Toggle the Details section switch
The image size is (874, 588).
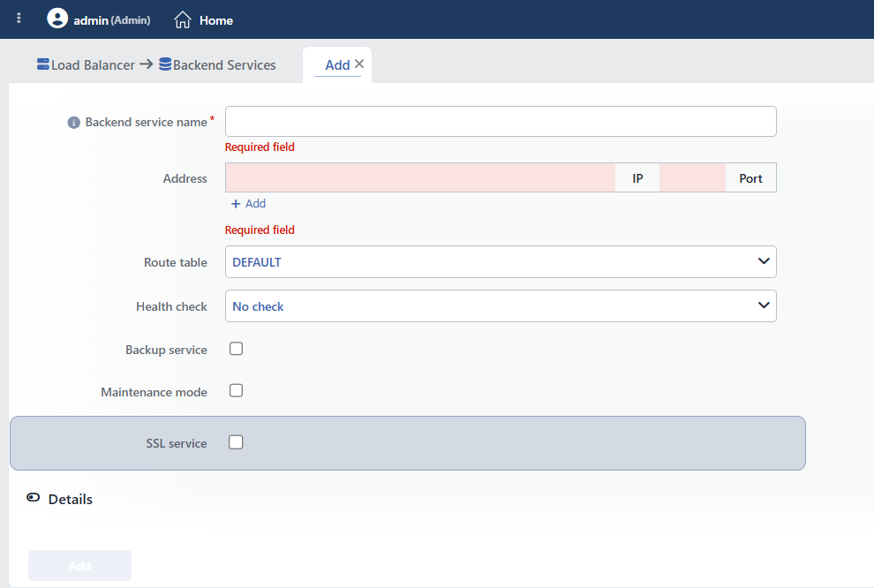tap(34, 498)
